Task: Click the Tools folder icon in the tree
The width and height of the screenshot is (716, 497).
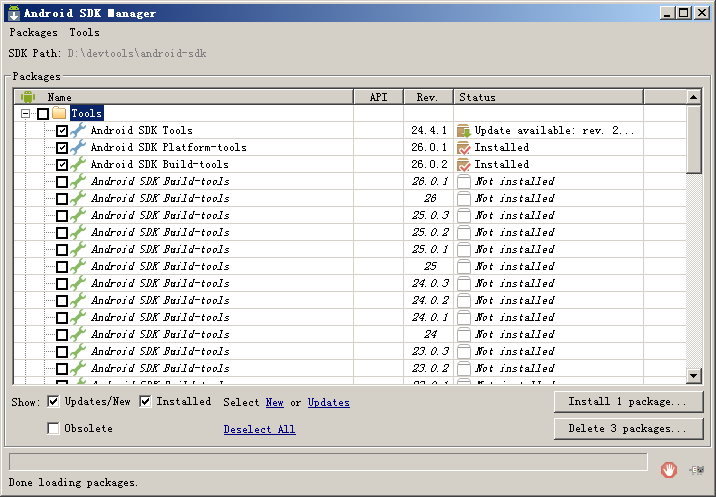Action: click(59, 113)
